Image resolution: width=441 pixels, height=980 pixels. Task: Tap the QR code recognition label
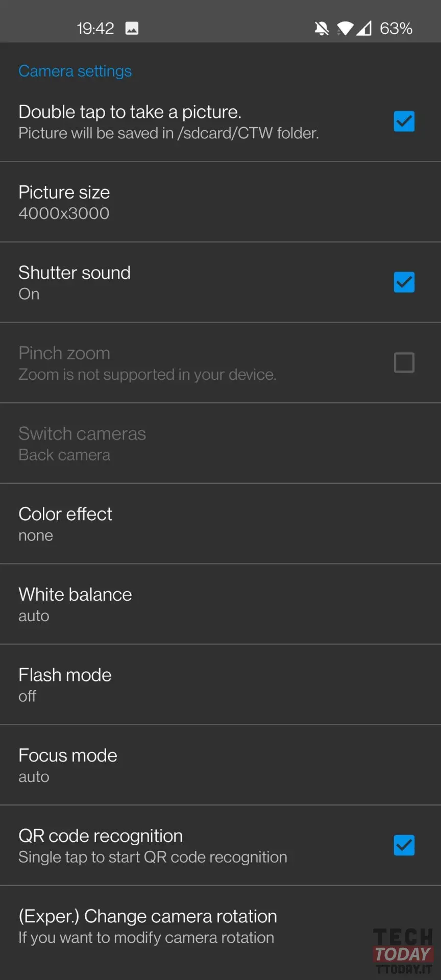click(x=101, y=836)
